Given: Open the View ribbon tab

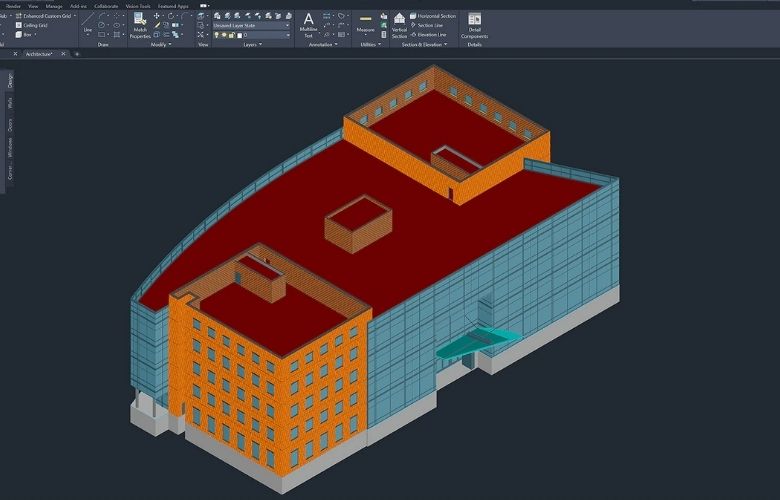Looking at the screenshot, I should tap(33, 6).
